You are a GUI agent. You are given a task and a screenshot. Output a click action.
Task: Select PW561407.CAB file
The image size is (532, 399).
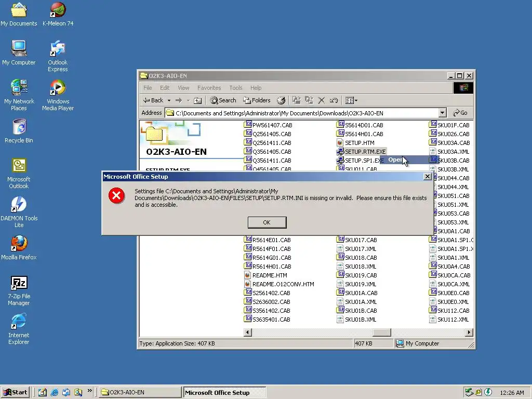pyautogui.click(x=268, y=125)
